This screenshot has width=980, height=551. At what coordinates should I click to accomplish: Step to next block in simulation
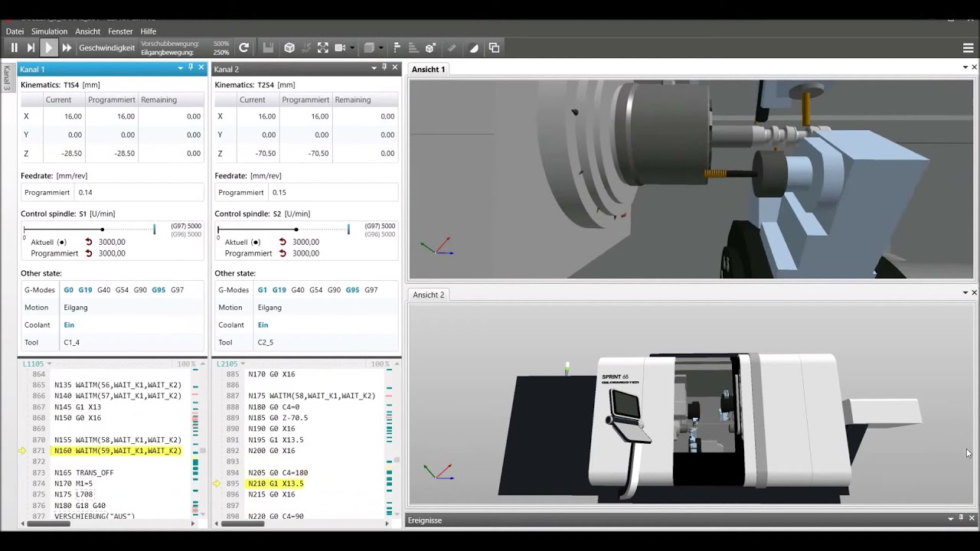31,47
